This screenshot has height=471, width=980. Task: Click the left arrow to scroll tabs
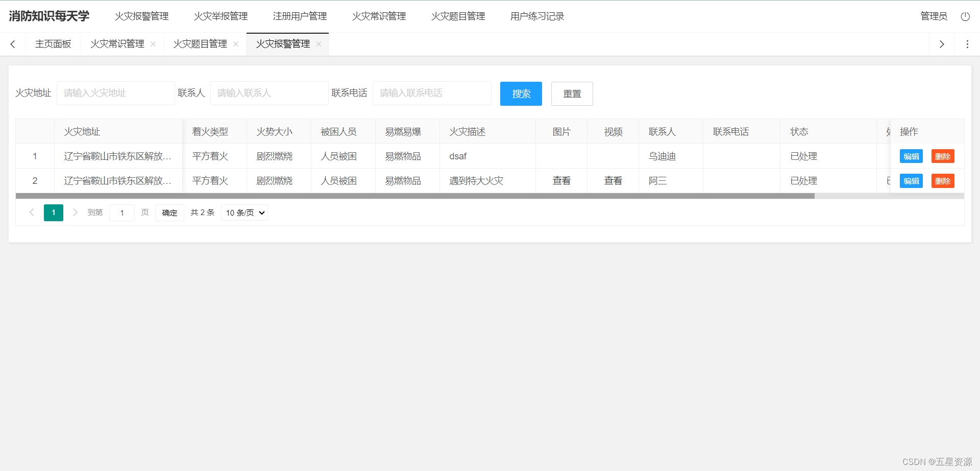tap(12, 44)
